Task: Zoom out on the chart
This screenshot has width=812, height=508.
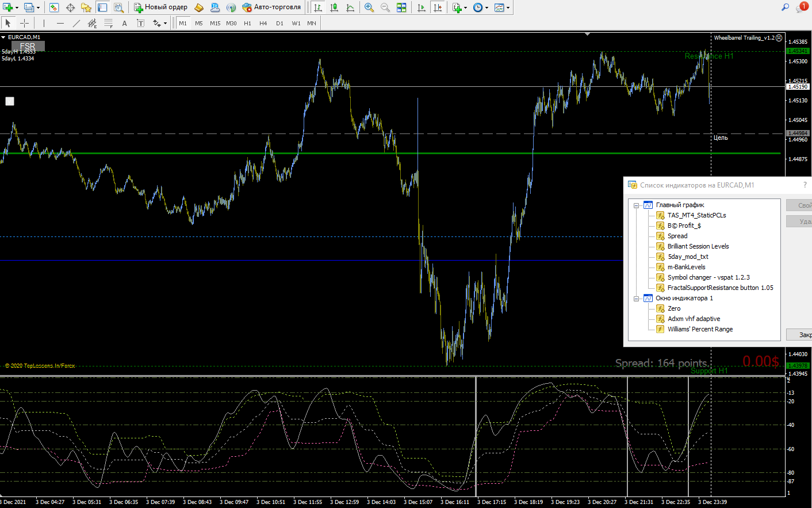Action: [x=385, y=7]
